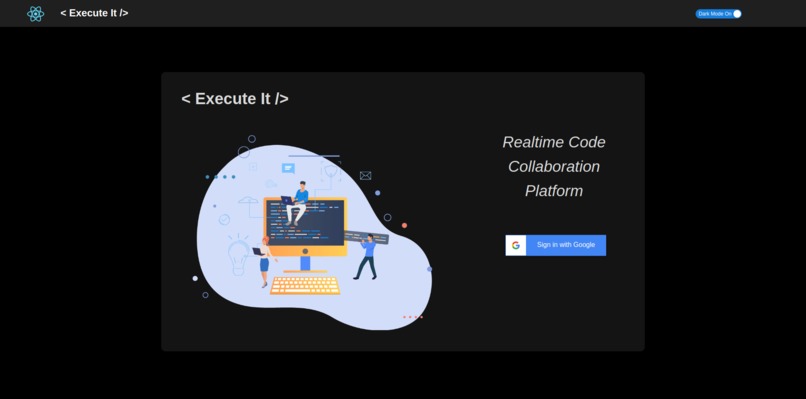This screenshot has width=806, height=399.
Task: Open the '< Execute It />' navbar title
Action: click(94, 13)
